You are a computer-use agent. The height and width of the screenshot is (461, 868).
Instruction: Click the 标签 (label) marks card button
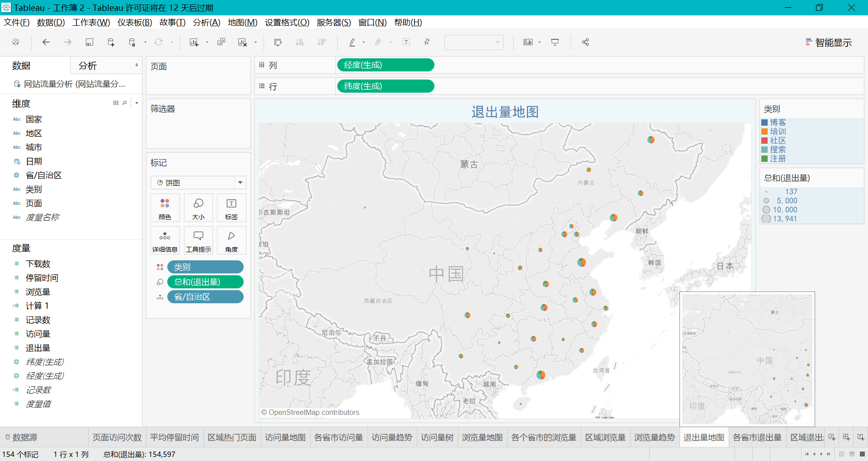coord(231,208)
